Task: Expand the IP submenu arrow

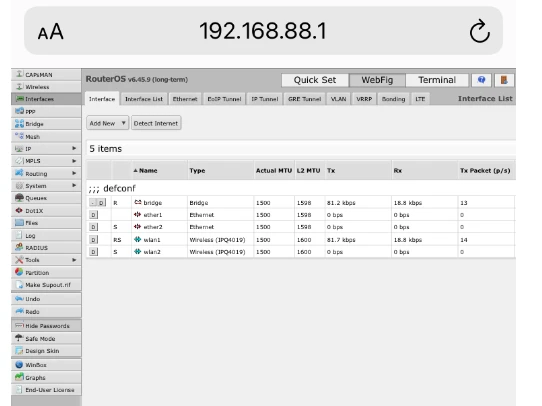Action: coord(74,149)
